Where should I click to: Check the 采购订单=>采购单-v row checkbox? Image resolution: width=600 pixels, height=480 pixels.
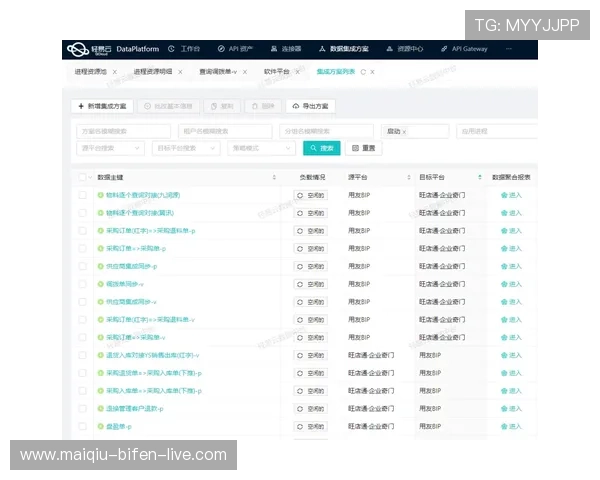coord(82,338)
